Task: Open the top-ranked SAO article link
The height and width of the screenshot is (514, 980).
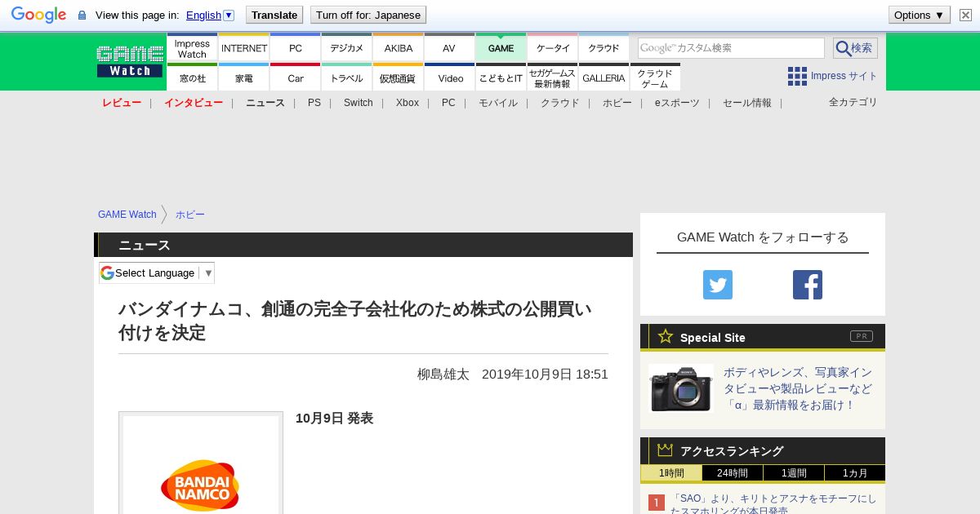Action: [773, 504]
